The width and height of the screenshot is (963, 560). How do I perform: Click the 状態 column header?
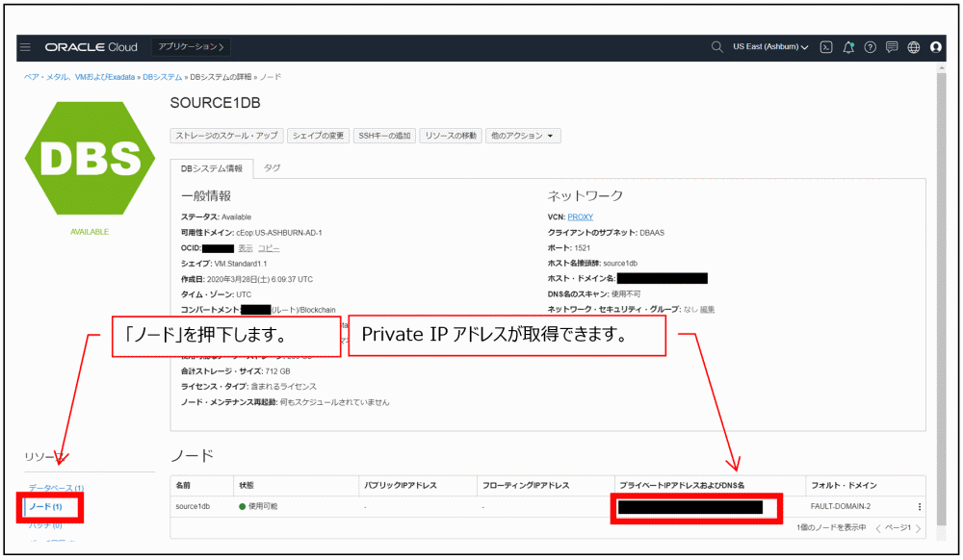pyautogui.click(x=247, y=485)
